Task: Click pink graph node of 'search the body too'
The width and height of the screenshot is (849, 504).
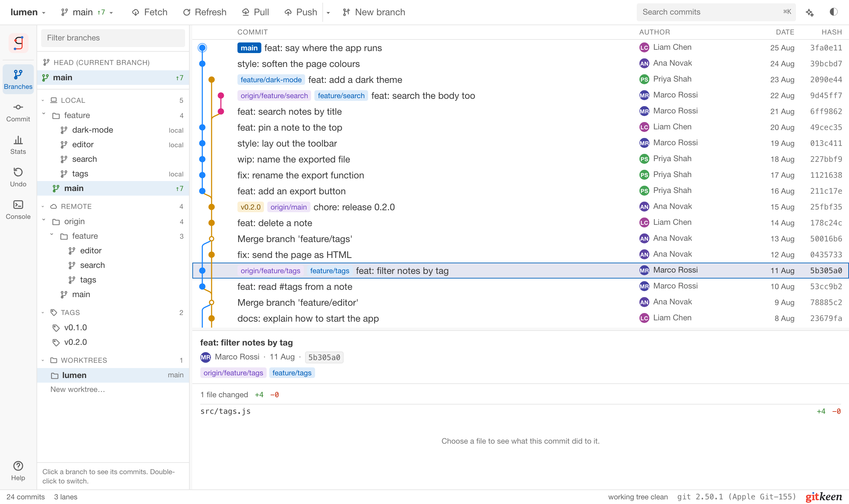Action: (221, 95)
